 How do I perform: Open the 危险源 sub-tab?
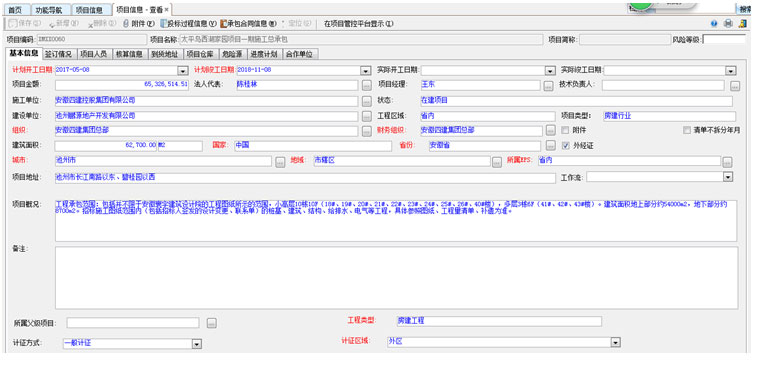pos(232,54)
